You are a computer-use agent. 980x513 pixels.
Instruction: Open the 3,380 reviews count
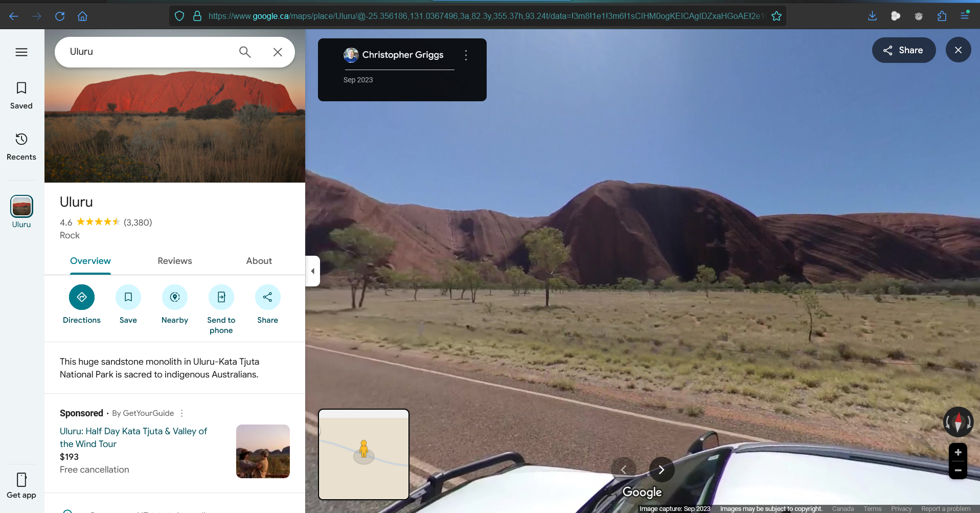[x=138, y=222]
